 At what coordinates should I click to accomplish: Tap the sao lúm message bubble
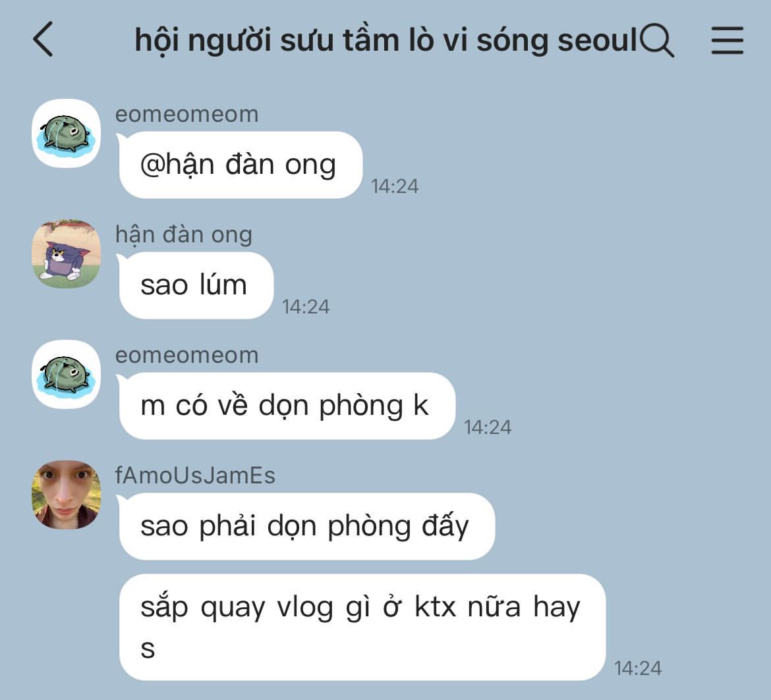[x=196, y=285]
